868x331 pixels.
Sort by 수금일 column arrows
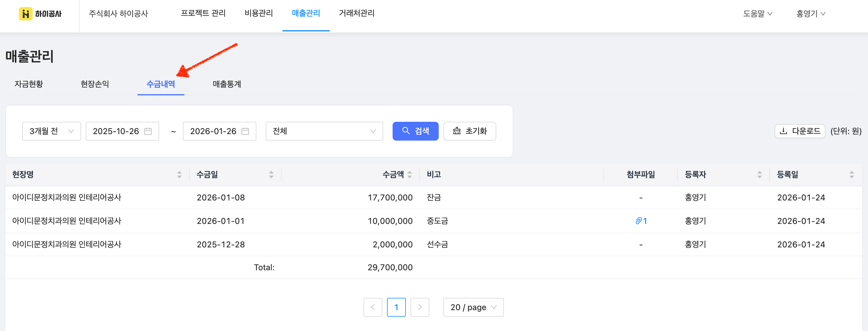(x=271, y=174)
